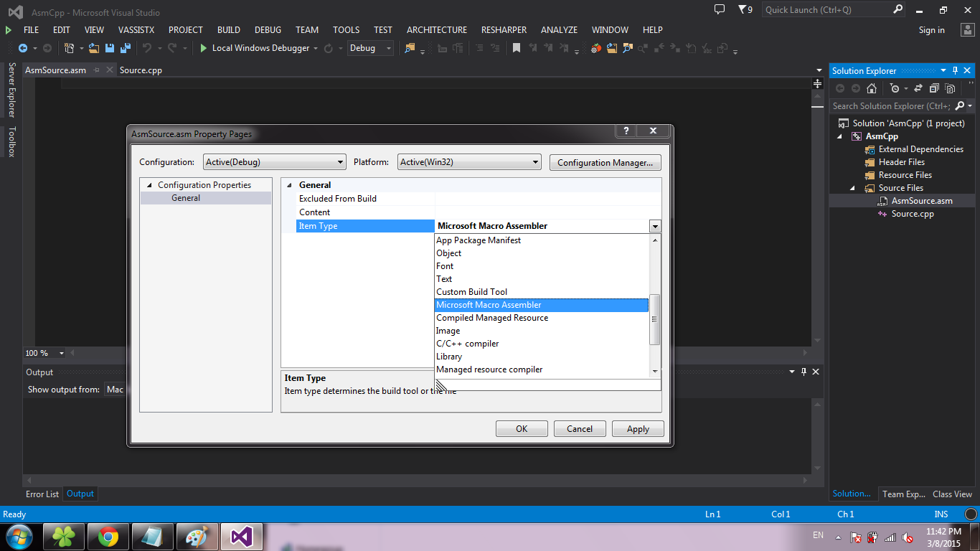Open the notifications flag showing 9
980x551 pixels.
[745, 9]
